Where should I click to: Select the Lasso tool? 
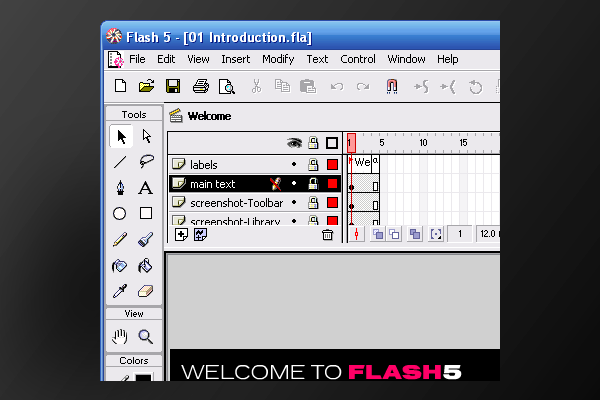point(146,162)
